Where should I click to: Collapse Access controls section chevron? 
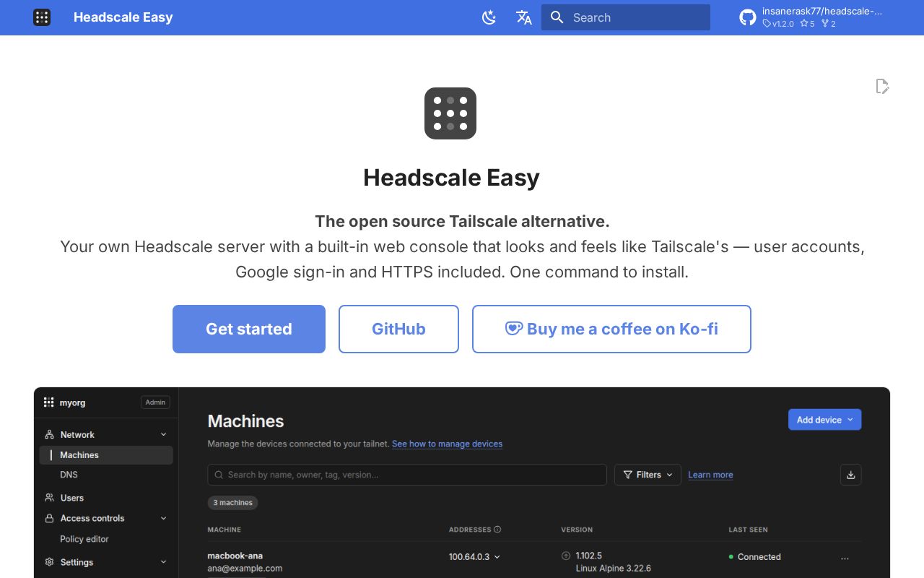[x=164, y=518]
